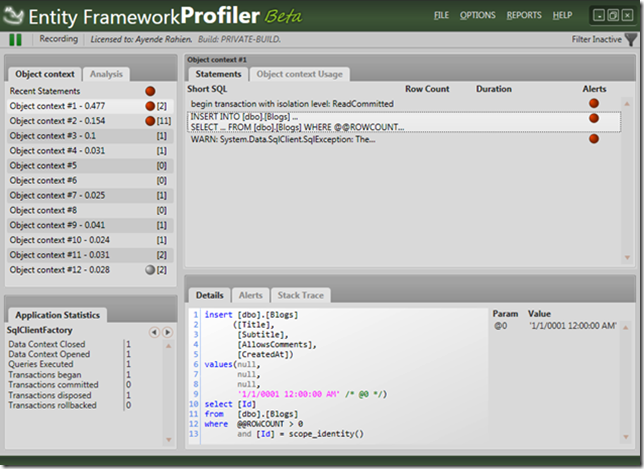Open the REPORTS menu
Screen dimensions: 644x469
pyautogui.click(x=524, y=15)
